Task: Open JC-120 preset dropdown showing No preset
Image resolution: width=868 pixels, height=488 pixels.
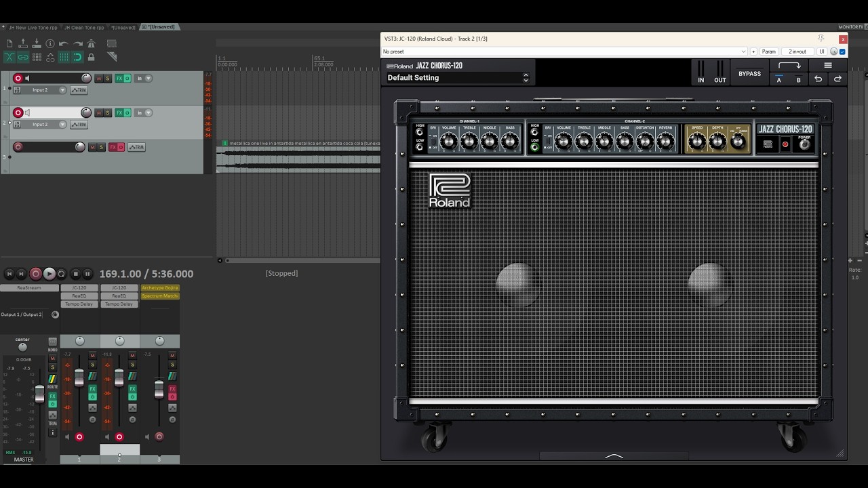Action: point(564,52)
